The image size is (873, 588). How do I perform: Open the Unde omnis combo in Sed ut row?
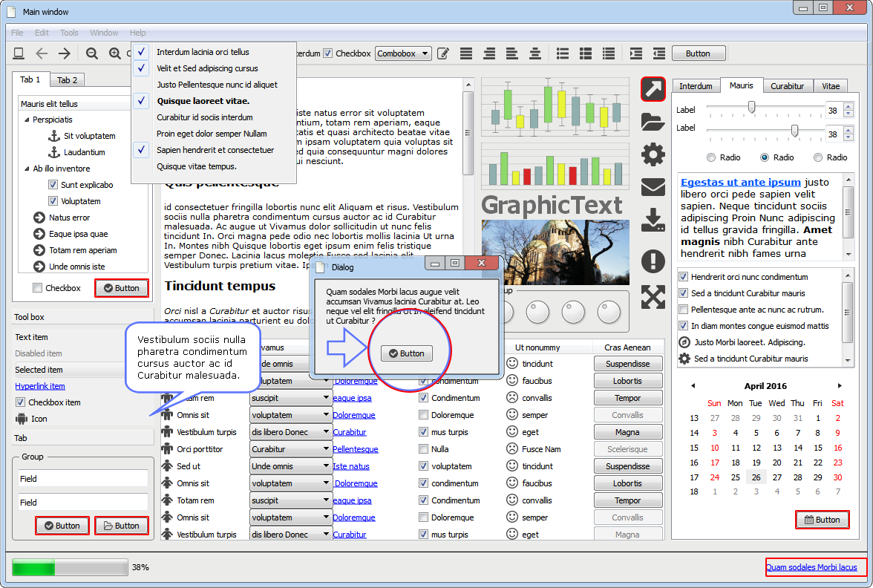click(x=290, y=466)
